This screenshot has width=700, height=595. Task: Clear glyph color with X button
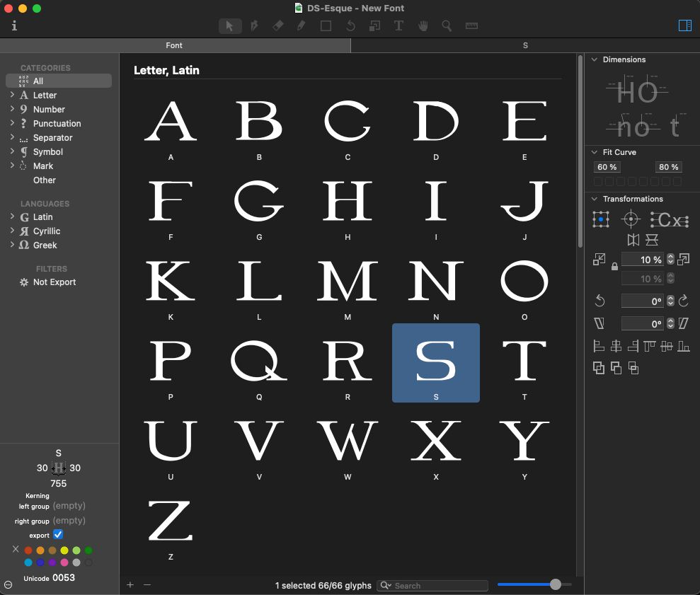16,549
